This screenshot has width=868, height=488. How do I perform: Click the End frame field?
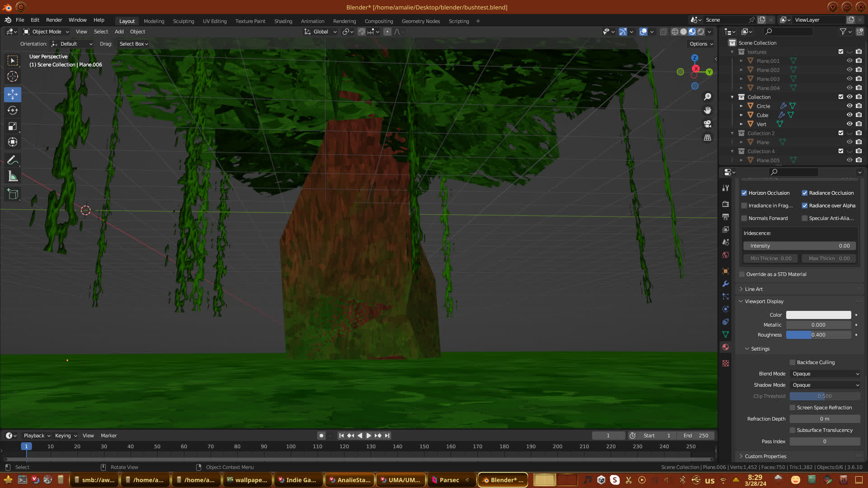coord(696,436)
